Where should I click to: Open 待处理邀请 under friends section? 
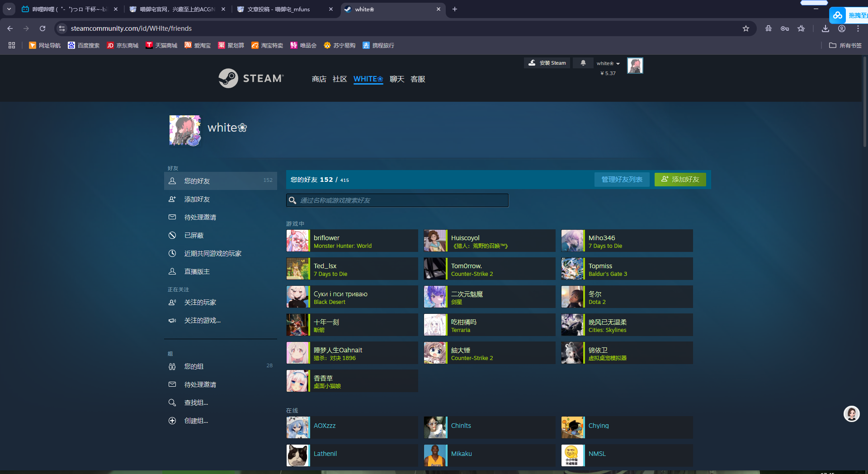pos(221,217)
